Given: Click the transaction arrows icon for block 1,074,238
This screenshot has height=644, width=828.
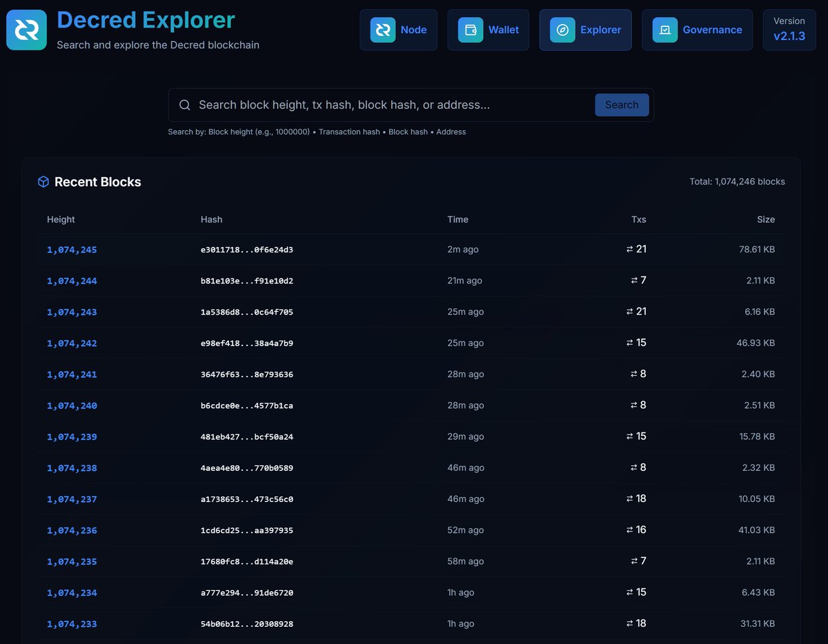Looking at the screenshot, I should click(x=634, y=467).
